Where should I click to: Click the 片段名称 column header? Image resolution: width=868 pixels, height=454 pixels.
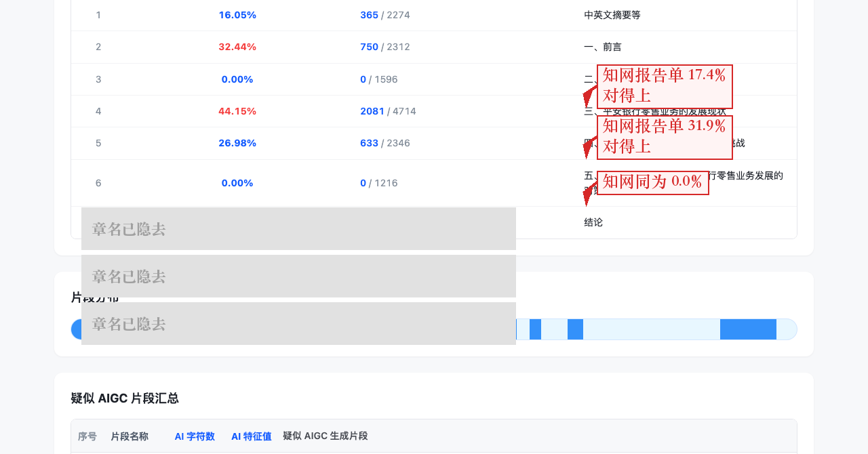[x=130, y=436]
